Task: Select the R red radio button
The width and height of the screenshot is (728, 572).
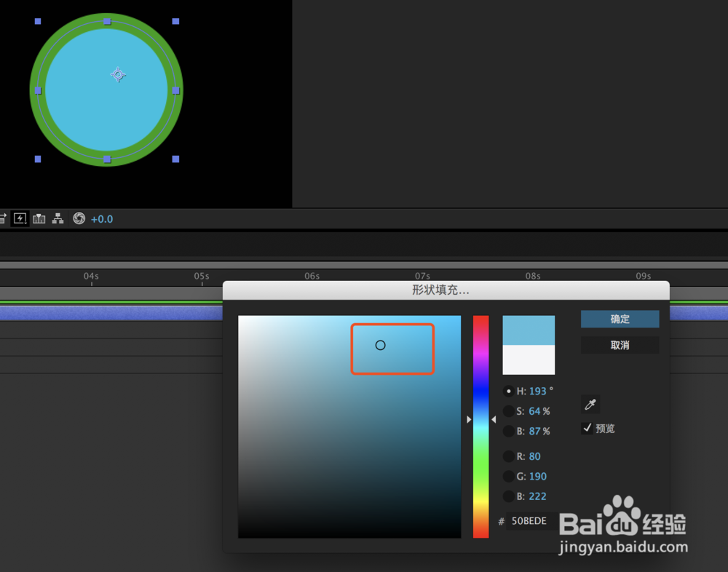Action: [x=509, y=456]
